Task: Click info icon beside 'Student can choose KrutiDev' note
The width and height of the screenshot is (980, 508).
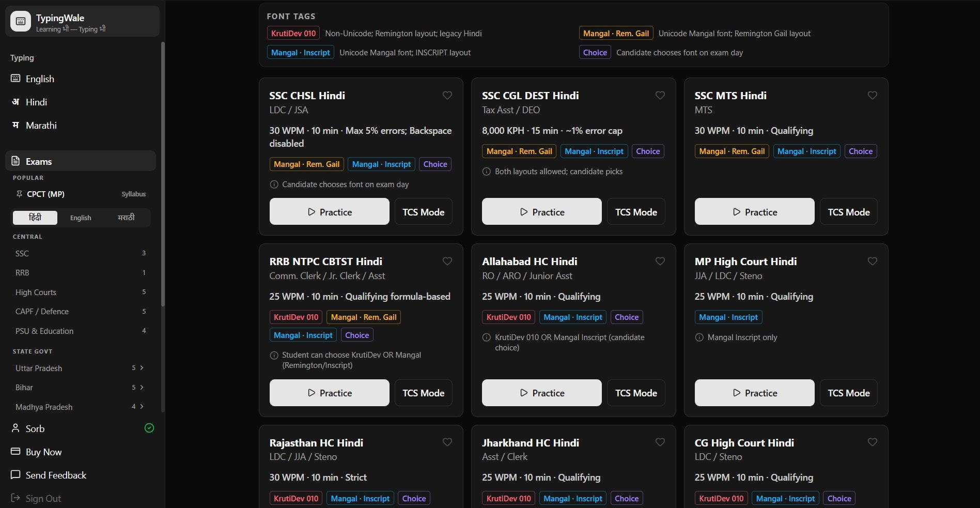Action: (274, 356)
